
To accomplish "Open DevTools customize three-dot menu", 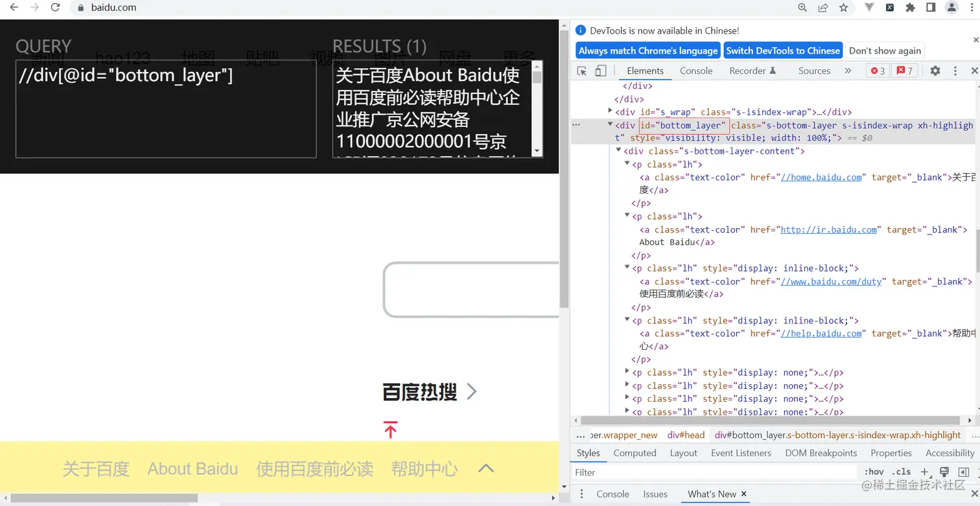I will (x=955, y=71).
